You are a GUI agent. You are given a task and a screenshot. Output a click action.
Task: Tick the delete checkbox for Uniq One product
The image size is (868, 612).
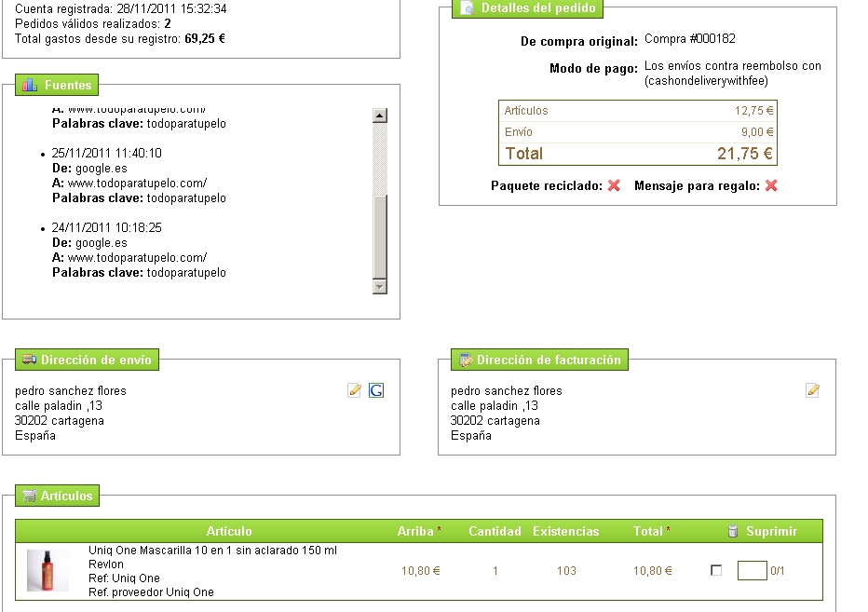point(716,570)
